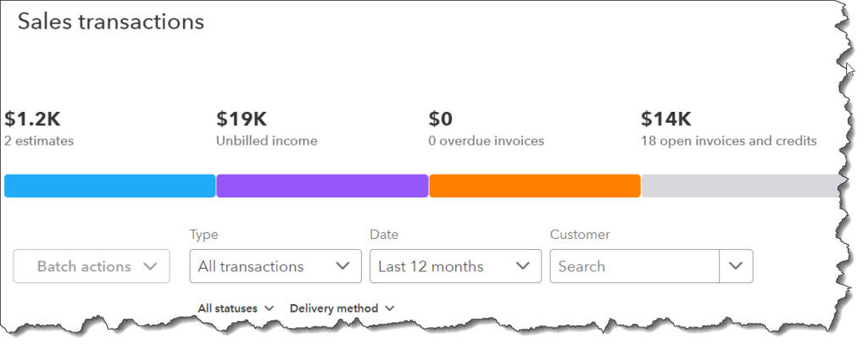Click the chevron in the Date dropdown
Viewport: 868px width, 350px height.
pyautogui.click(x=522, y=266)
